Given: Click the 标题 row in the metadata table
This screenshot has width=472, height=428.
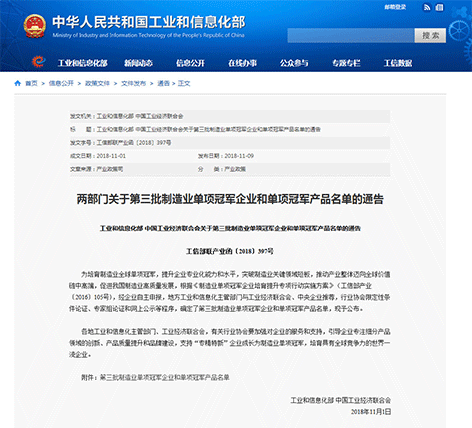Looking at the screenshot, I should (230, 129).
